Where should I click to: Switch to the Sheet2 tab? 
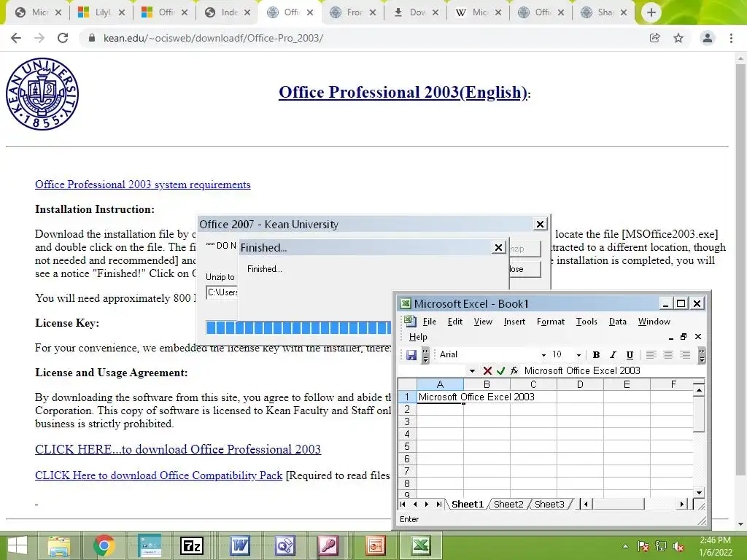point(508,505)
